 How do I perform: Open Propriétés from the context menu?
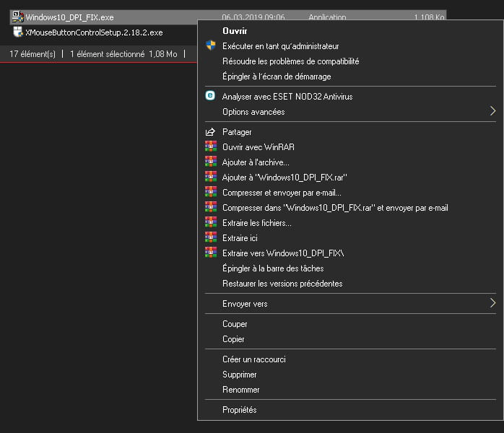350,410
